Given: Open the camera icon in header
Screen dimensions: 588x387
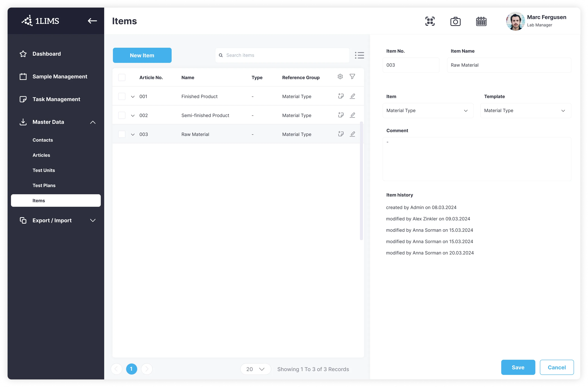Looking at the screenshot, I should [455, 21].
